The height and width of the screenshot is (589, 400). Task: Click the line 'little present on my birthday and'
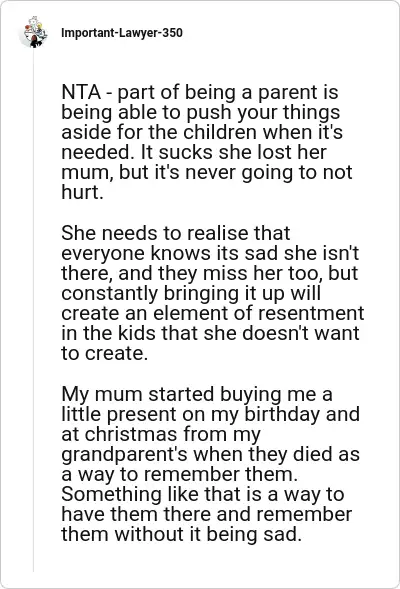tap(210, 414)
